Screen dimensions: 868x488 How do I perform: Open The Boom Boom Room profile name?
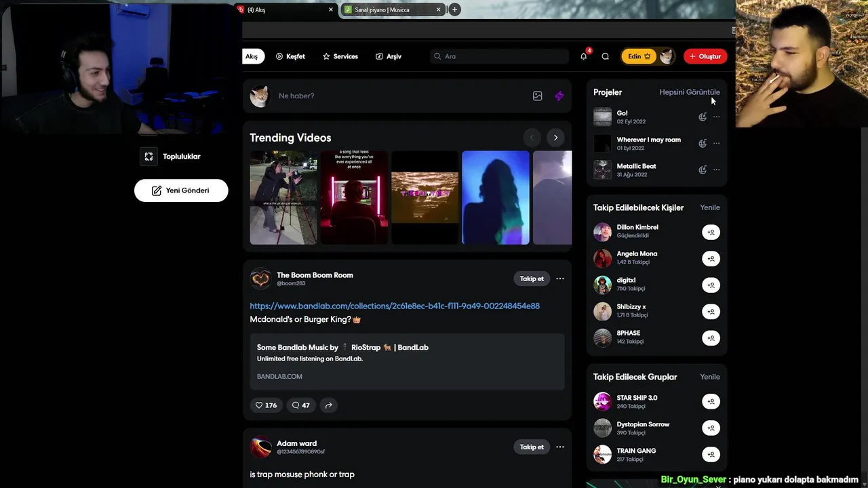(x=315, y=275)
